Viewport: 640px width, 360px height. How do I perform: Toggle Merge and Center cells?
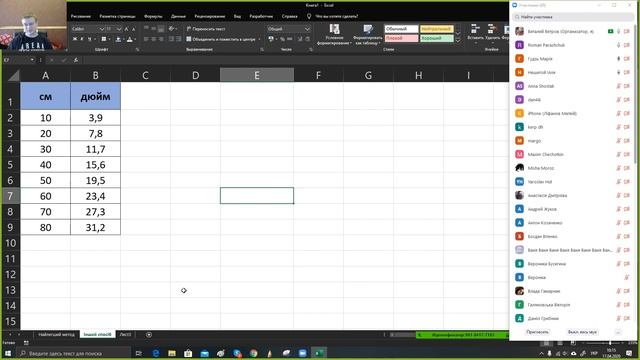221,39
